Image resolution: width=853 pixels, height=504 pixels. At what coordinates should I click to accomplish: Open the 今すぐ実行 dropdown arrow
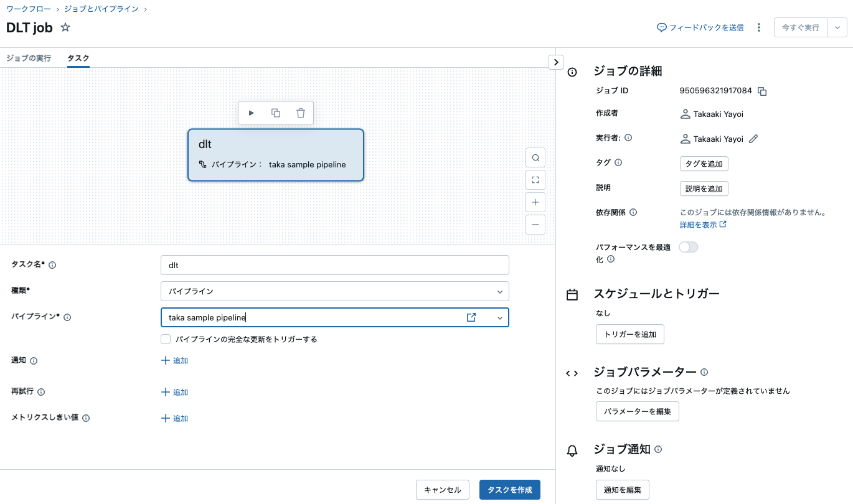click(838, 27)
